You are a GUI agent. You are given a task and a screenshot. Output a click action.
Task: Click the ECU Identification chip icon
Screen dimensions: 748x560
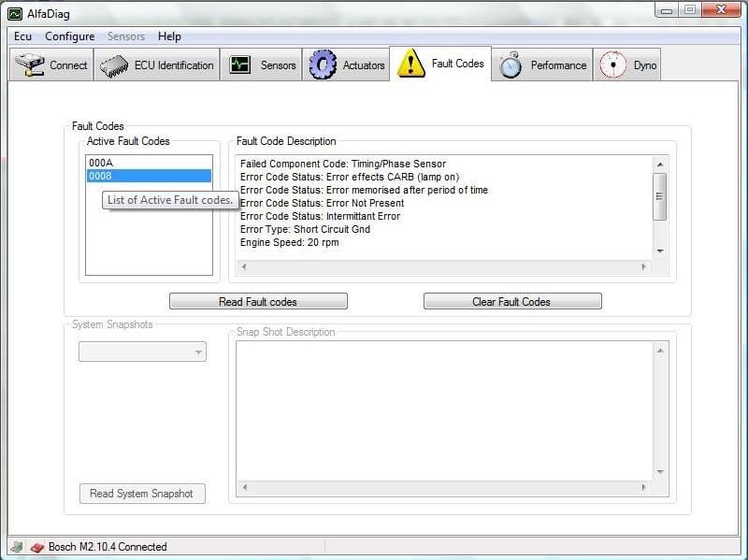coord(114,65)
